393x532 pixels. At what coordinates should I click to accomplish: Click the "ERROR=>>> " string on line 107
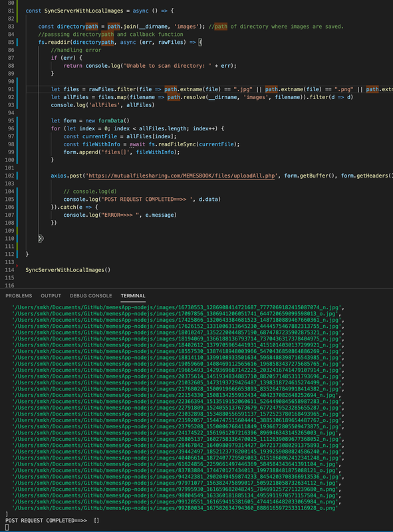(x=120, y=215)
